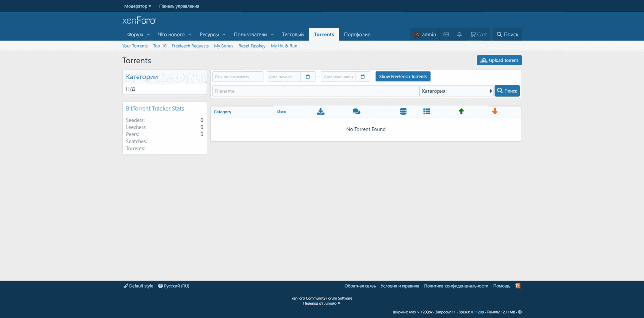Click the download icon column header
The height and width of the screenshot is (318, 644).
point(321,112)
